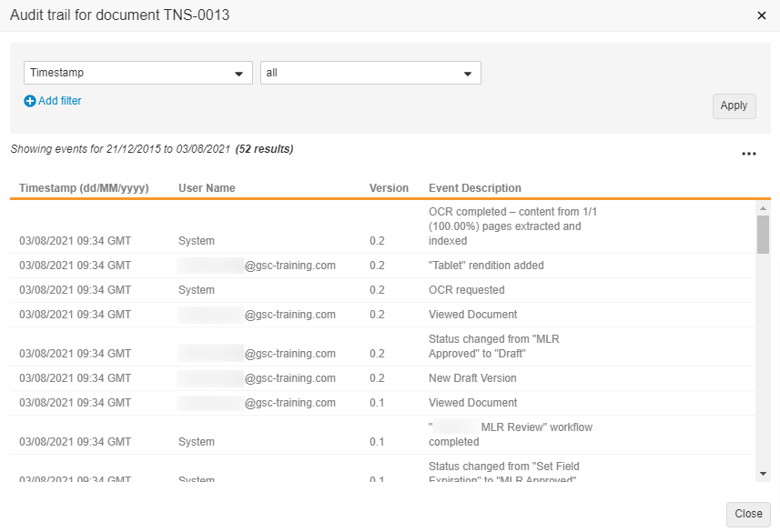The image size is (780, 532).
Task: Click the plus icon beside Add filter
Action: pos(29,102)
